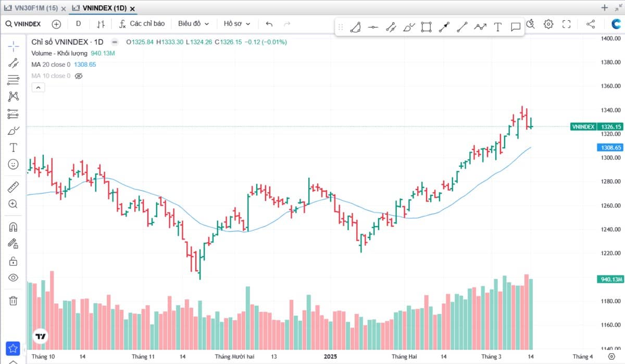Select the text tool in left sidebar
The image size is (625, 364).
tap(14, 147)
